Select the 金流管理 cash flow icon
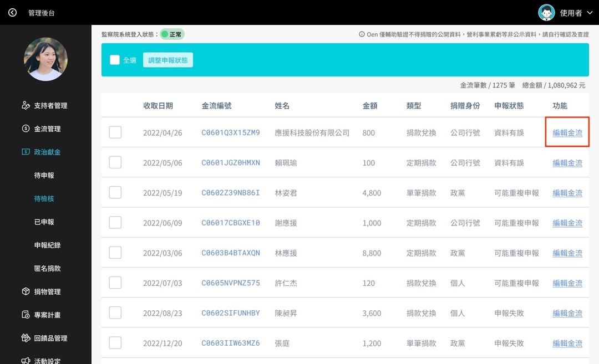 point(27,128)
